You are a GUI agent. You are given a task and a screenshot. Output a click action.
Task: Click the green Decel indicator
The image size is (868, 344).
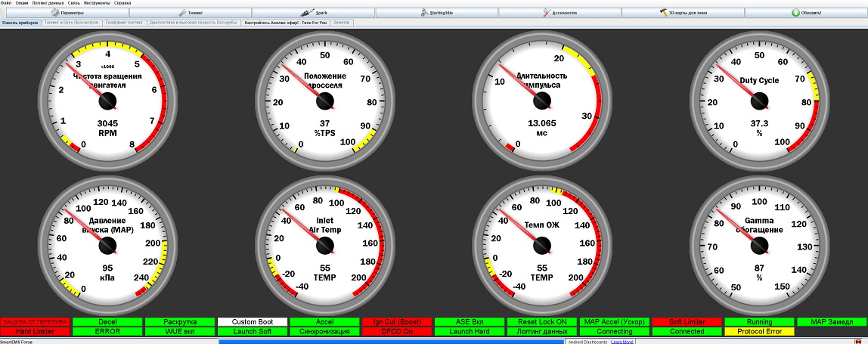108,322
